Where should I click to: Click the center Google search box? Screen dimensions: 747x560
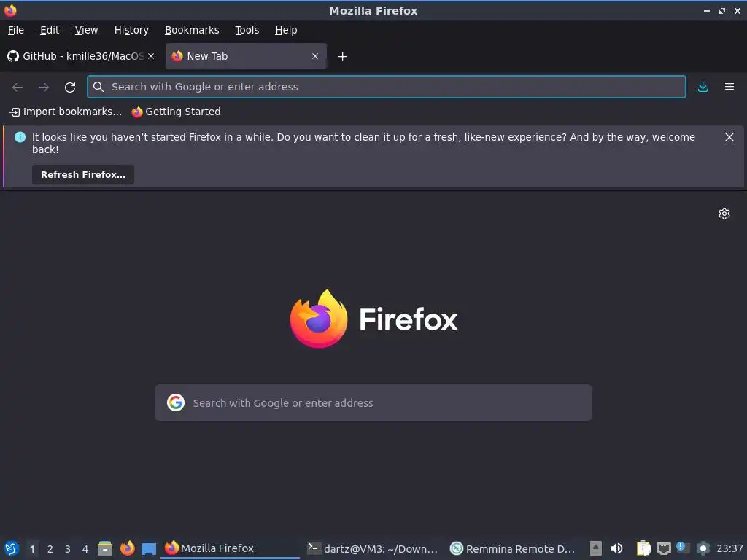point(373,402)
